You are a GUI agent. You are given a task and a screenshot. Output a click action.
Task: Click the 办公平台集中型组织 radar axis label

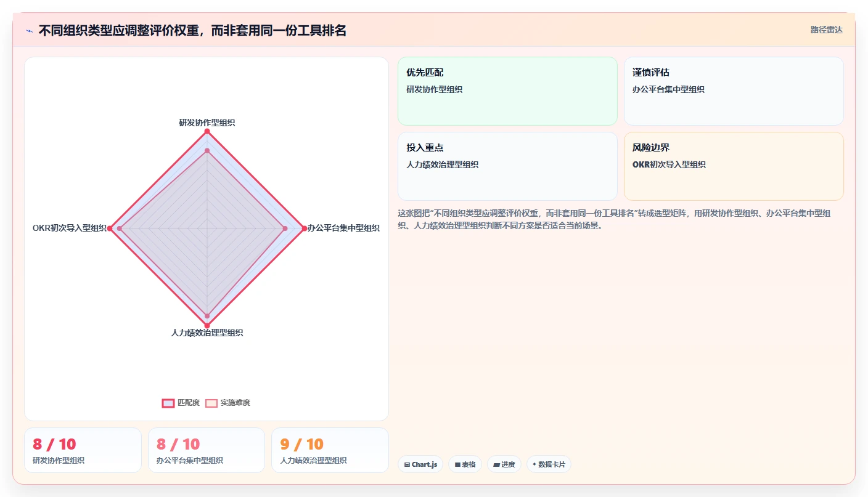pyautogui.click(x=343, y=228)
